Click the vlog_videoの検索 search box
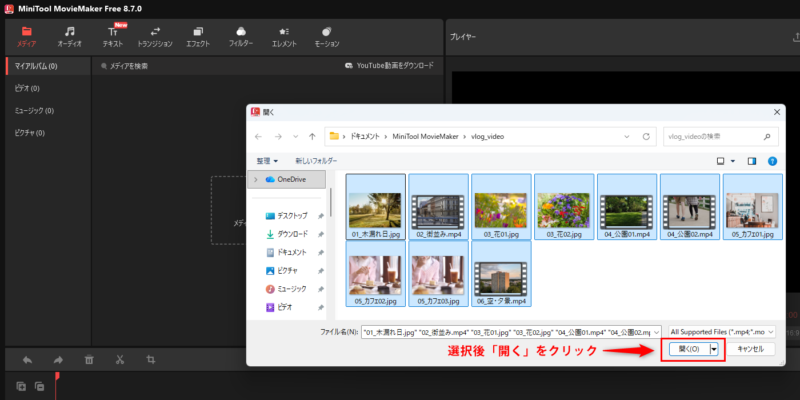 (x=720, y=137)
